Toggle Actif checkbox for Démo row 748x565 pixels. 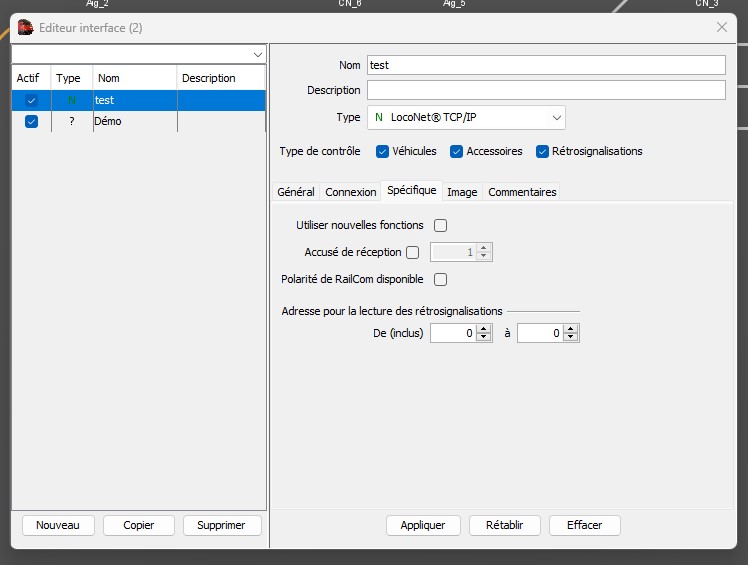click(x=31, y=121)
